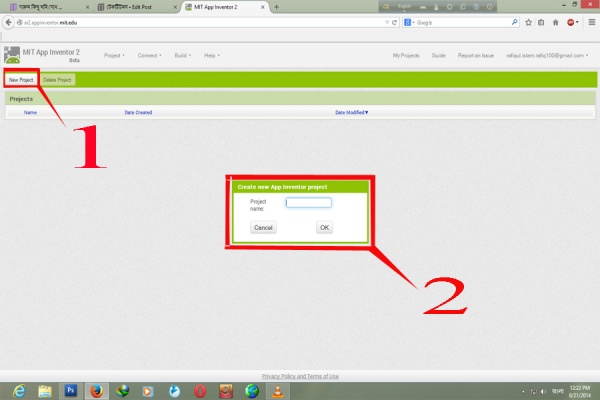Image resolution: width=600 pixels, height=400 pixels.
Task: Open the media player taskbar icon
Action: [x=148, y=391]
